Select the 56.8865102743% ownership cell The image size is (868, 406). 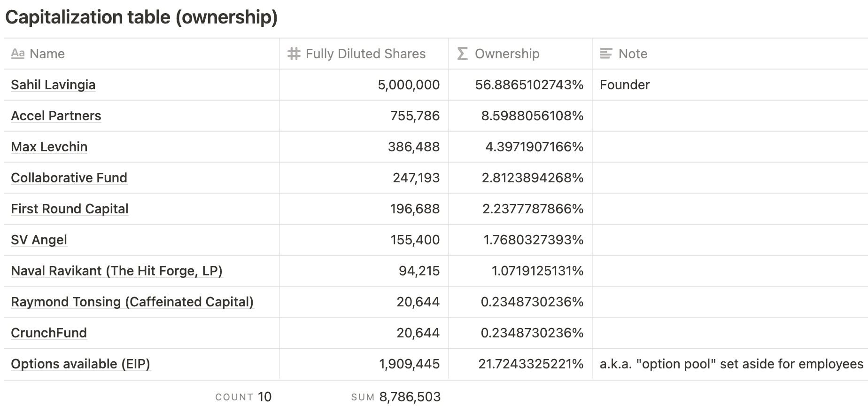click(x=520, y=85)
